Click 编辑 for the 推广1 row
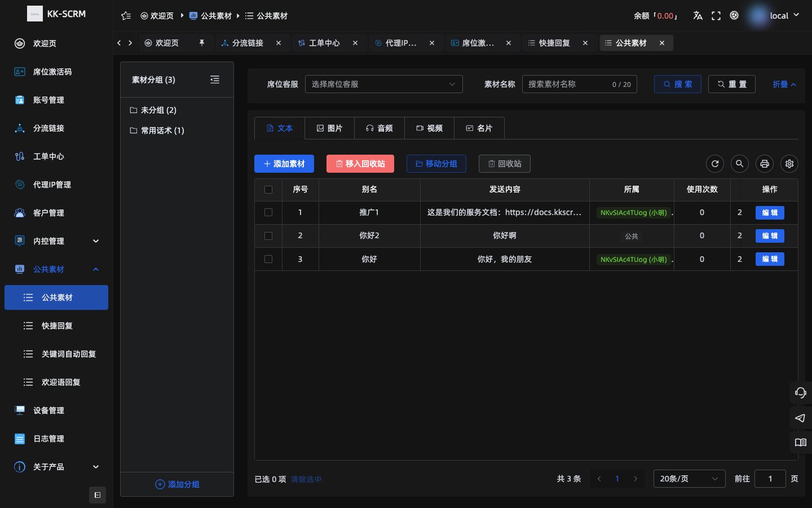This screenshot has height=508, width=812. (x=770, y=213)
